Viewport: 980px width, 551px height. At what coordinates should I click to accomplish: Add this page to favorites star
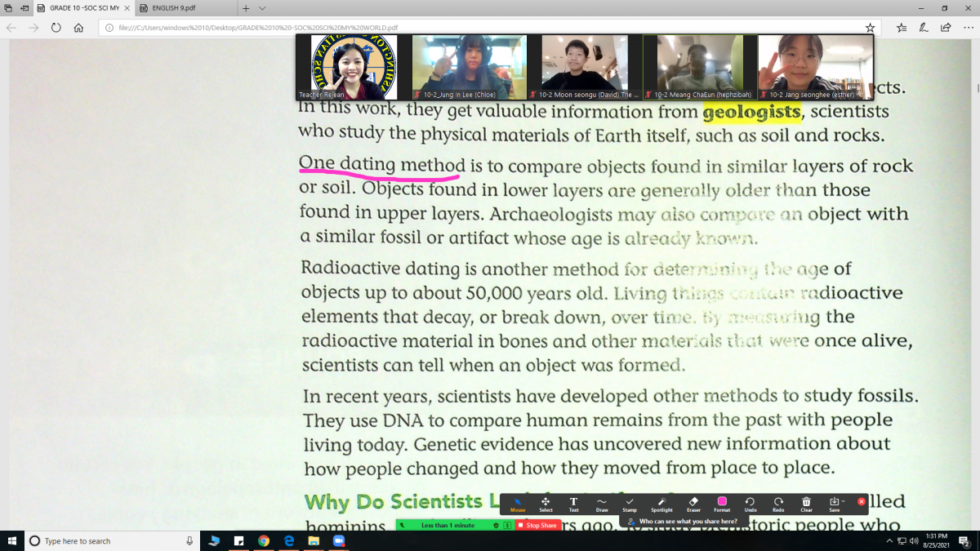click(x=870, y=27)
